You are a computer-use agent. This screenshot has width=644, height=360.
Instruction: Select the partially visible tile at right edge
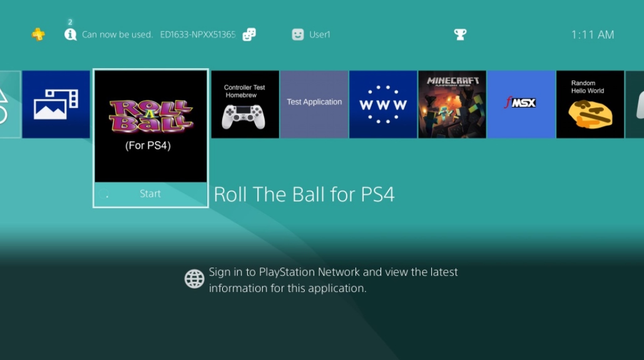(635, 104)
